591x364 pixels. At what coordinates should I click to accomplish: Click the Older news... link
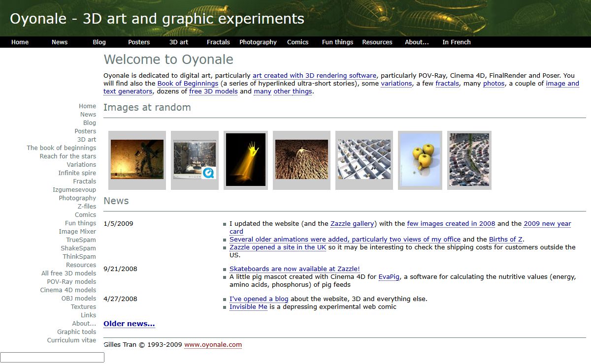pyautogui.click(x=129, y=324)
